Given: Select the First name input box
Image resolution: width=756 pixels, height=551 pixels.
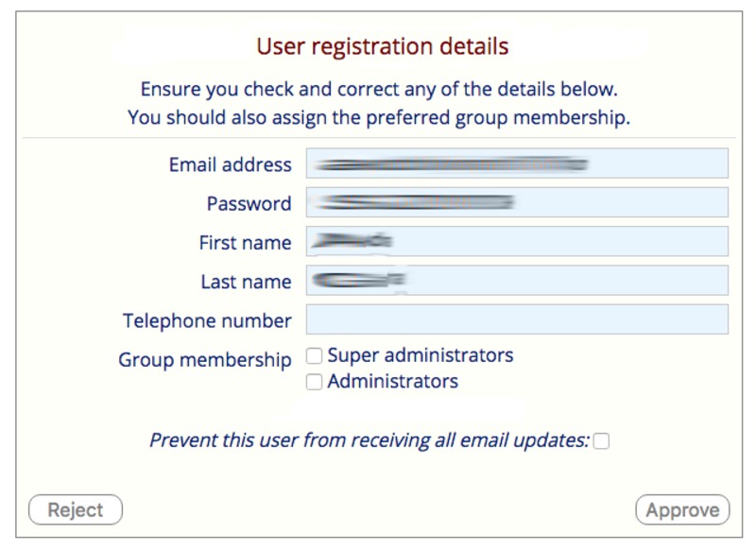Looking at the screenshot, I should coord(517,242).
